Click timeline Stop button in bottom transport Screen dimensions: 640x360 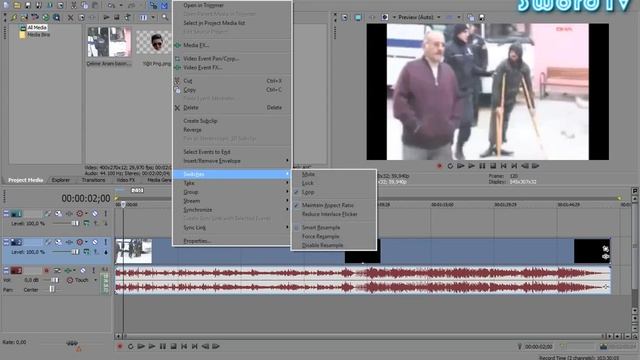point(173,347)
